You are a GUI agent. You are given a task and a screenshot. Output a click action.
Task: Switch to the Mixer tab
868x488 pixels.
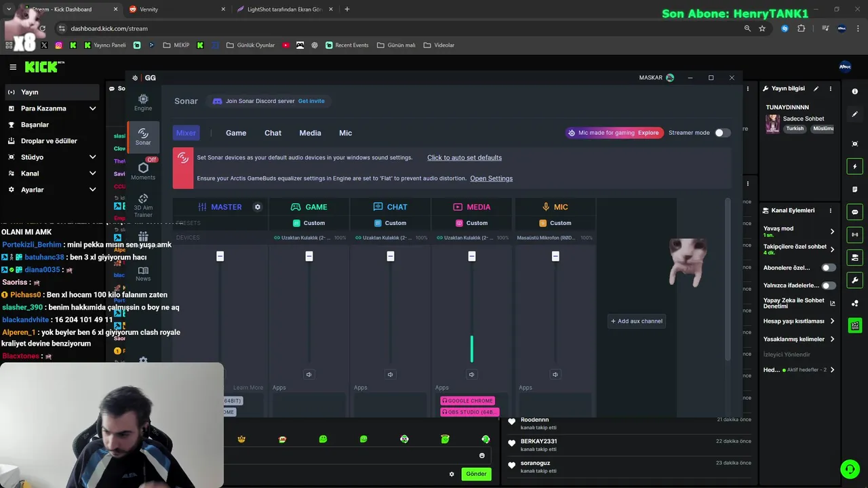click(186, 133)
